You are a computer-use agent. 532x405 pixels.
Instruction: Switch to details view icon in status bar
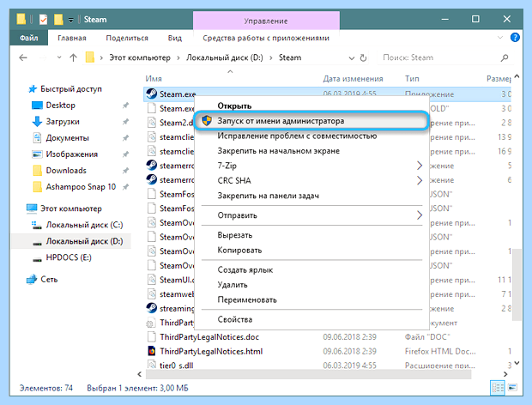(x=498, y=388)
